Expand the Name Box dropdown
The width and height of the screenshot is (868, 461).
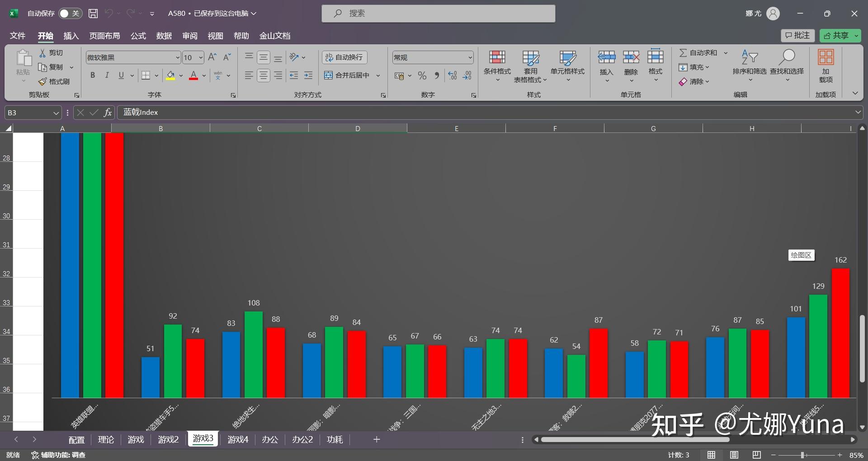tap(56, 113)
